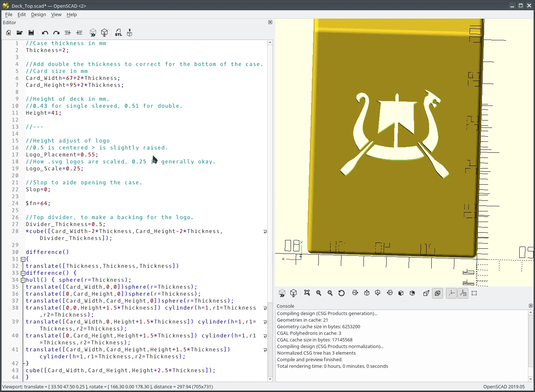Reset the 3D view with rotate-arrow icon
This screenshot has height=392, width=535.
[x=342, y=293]
